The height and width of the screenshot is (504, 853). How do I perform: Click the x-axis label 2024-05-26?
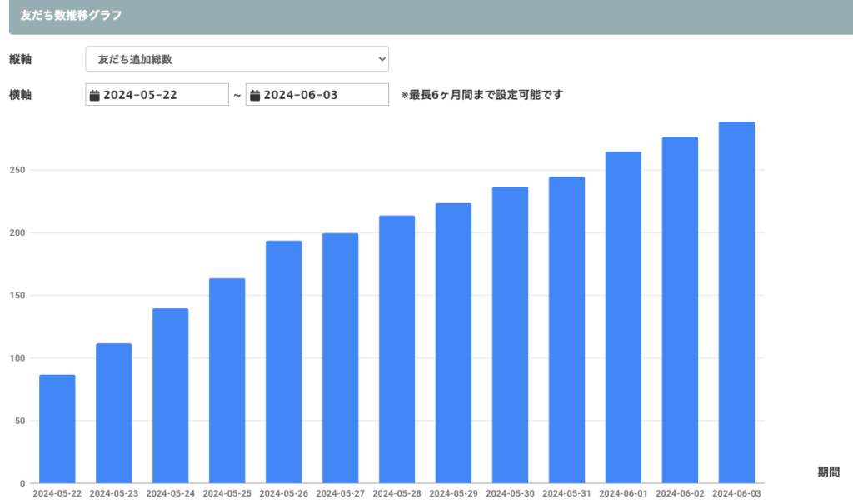(283, 494)
